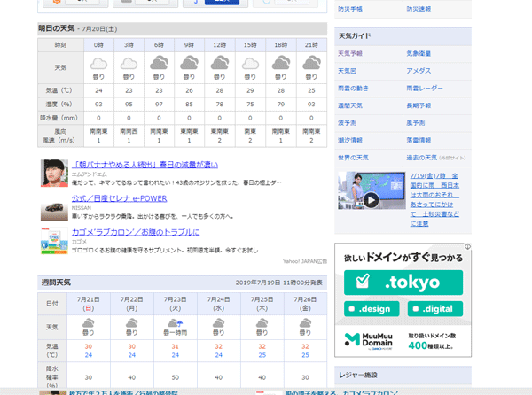Open the weather forecast video thumbnail
The image size is (532, 395).
(x=372, y=190)
